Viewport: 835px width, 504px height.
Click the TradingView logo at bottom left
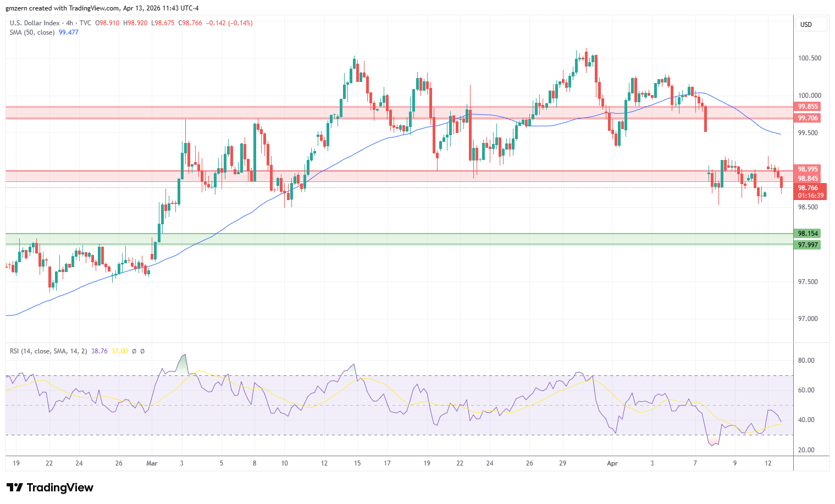coord(50,488)
